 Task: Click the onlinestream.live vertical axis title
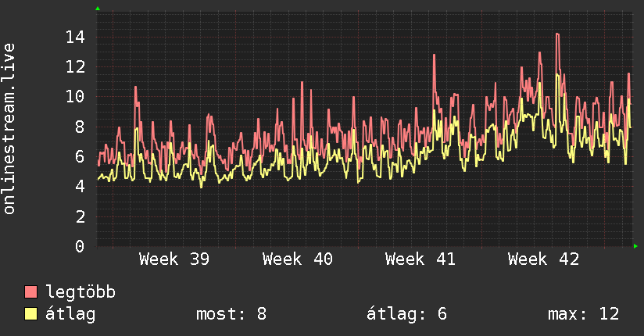[9, 129]
